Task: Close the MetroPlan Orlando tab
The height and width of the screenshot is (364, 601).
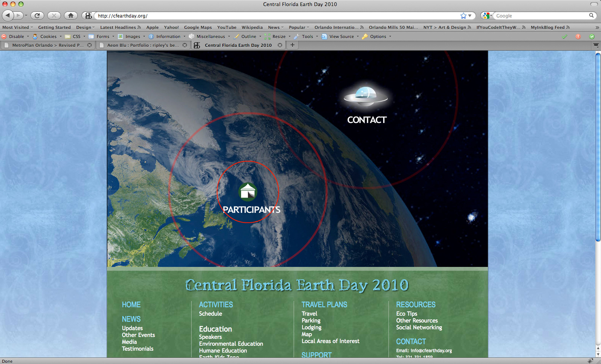Action: pyautogui.click(x=90, y=45)
